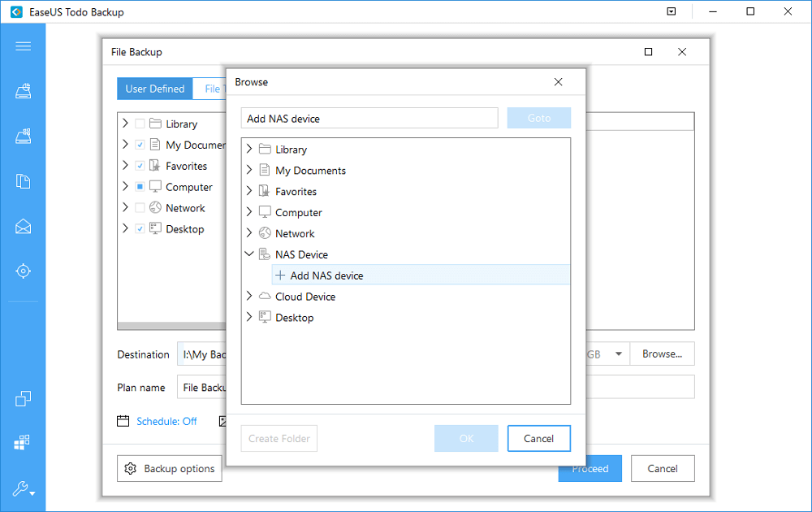The image size is (812, 512).
Task: Uncheck the Favorites checkbox in File Backup
Action: (140, 166)
